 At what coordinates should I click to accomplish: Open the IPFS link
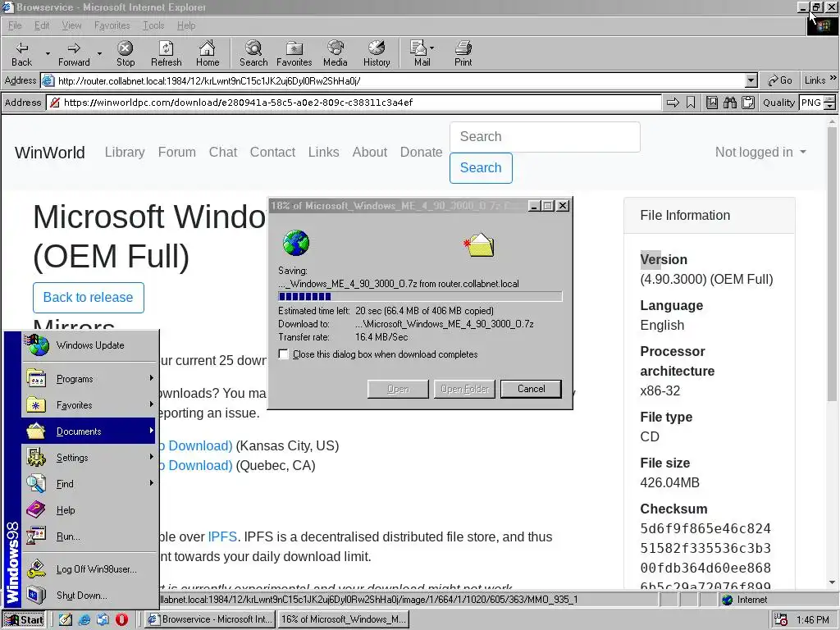pyautogui.click(x=222, y=536)
